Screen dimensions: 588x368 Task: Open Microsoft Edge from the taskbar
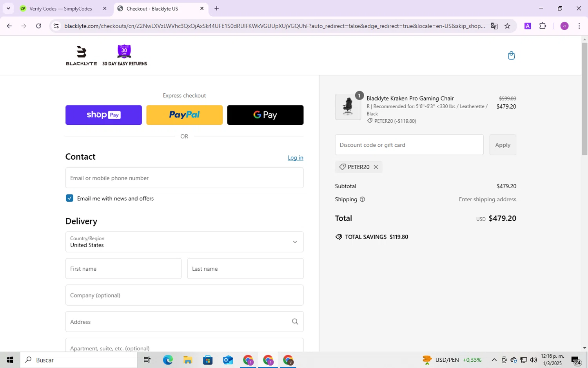[x=168, y=360]
